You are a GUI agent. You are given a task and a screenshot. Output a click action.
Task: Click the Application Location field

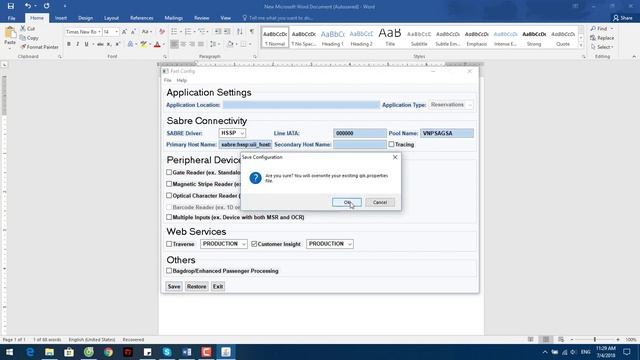coord(301,105)
